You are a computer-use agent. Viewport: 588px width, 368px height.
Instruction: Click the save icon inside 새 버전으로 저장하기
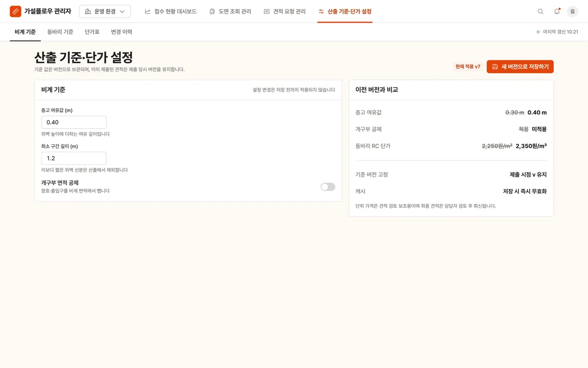495,67
